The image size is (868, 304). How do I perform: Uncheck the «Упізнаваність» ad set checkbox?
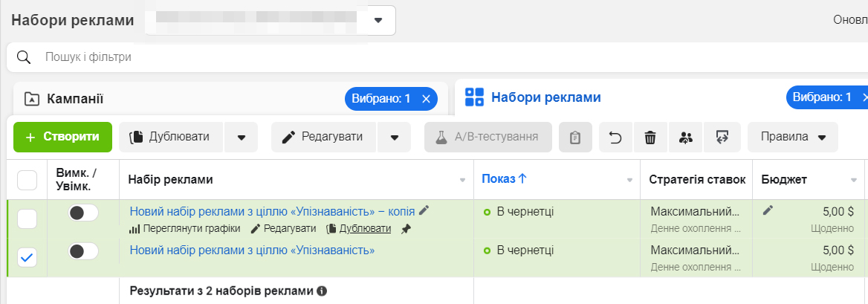click(27, 257)
